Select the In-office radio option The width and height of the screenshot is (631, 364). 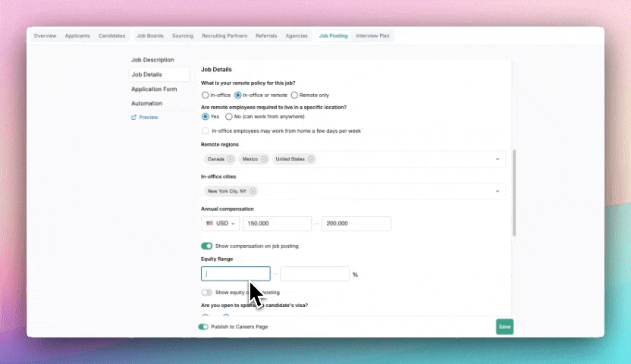coord(206,96)
